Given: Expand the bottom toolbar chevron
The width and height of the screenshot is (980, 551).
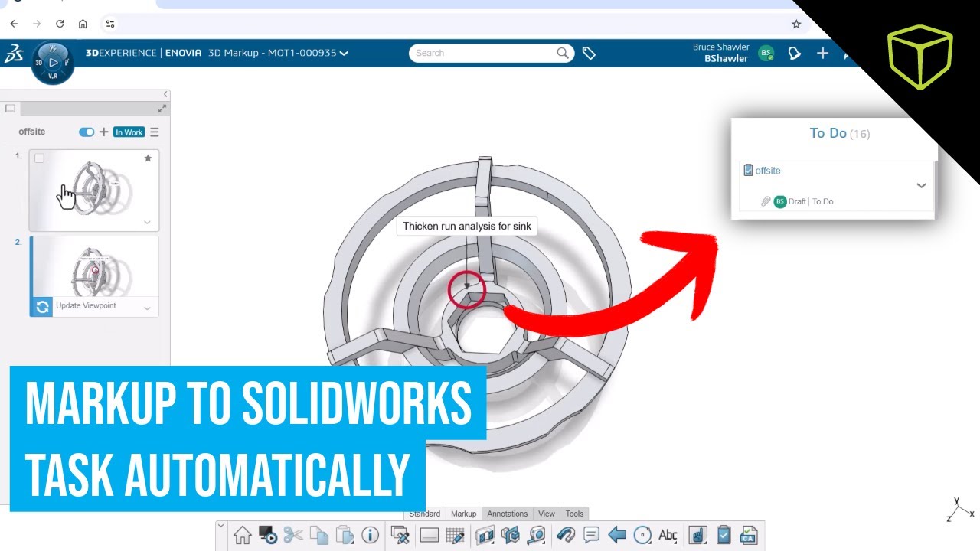Looking at the screenshot, I should click(221, 526).
